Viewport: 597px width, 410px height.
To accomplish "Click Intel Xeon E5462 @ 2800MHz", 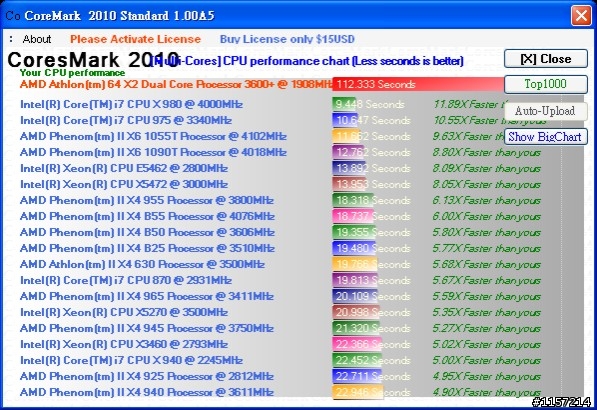I will tap(124, 168).
